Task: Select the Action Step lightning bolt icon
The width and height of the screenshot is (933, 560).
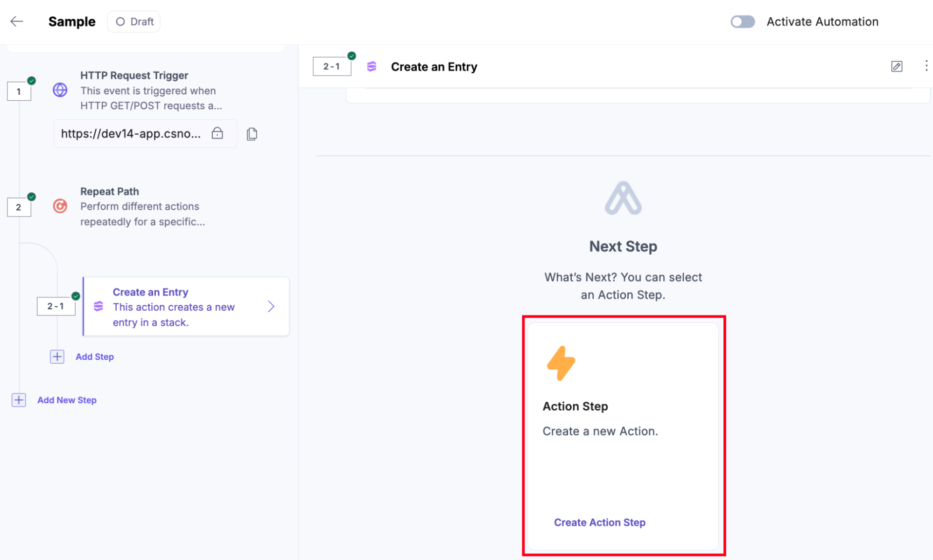Action: pyautogui.click(x=561, y=363)
